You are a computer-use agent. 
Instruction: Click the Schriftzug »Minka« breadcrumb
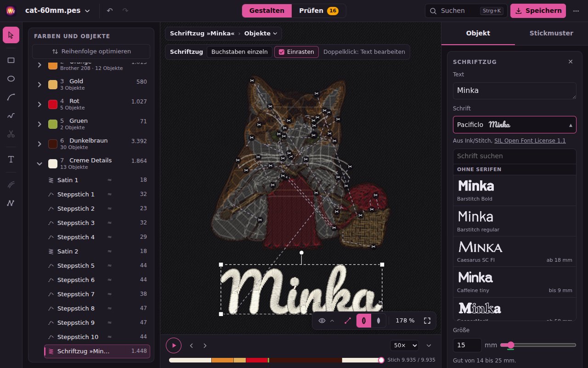(x=202, y=33)
